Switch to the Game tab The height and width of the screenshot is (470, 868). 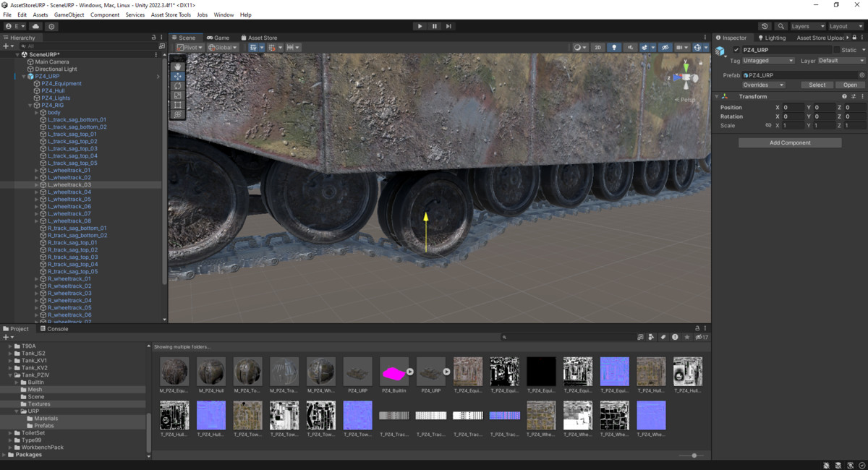[x=218, y=38]
